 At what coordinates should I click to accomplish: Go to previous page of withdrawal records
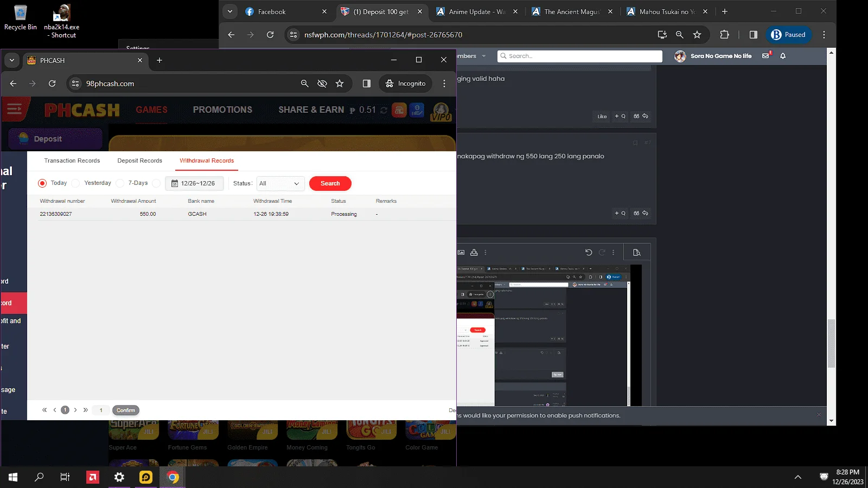(x=55, y=410)
